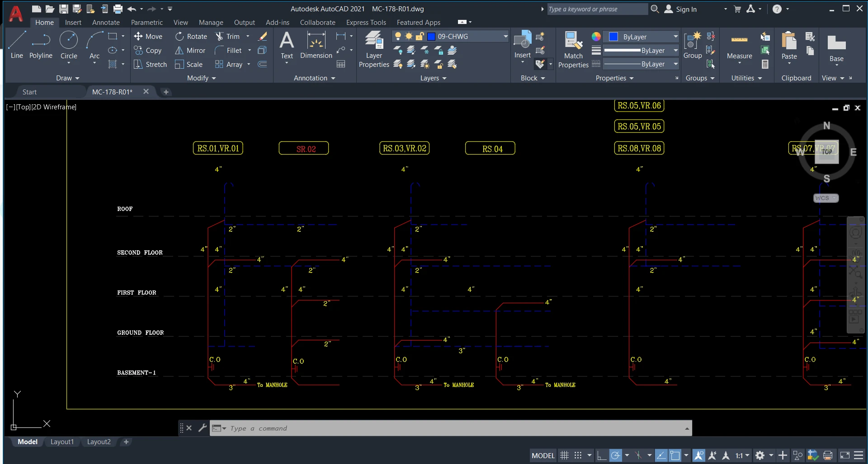Screen dimensions: 868x464
Task: Click the WCS coordinate system button
Action: point(826,198)
